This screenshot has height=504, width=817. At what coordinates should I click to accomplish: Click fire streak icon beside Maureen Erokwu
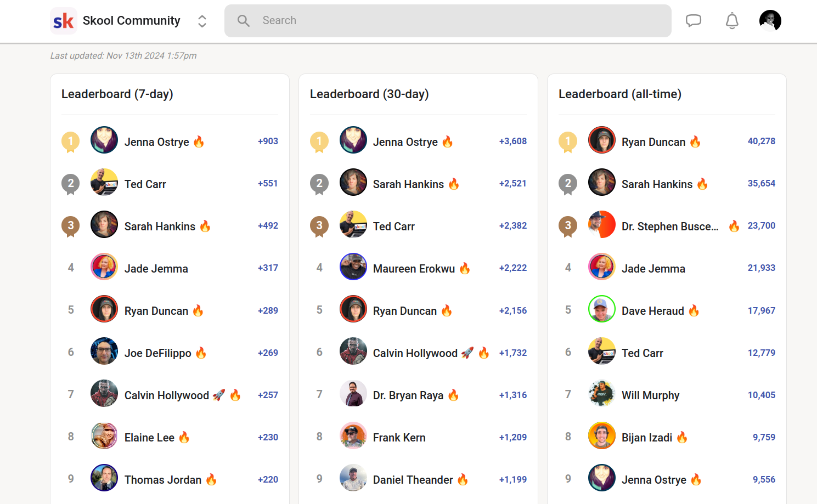point(465,268)
